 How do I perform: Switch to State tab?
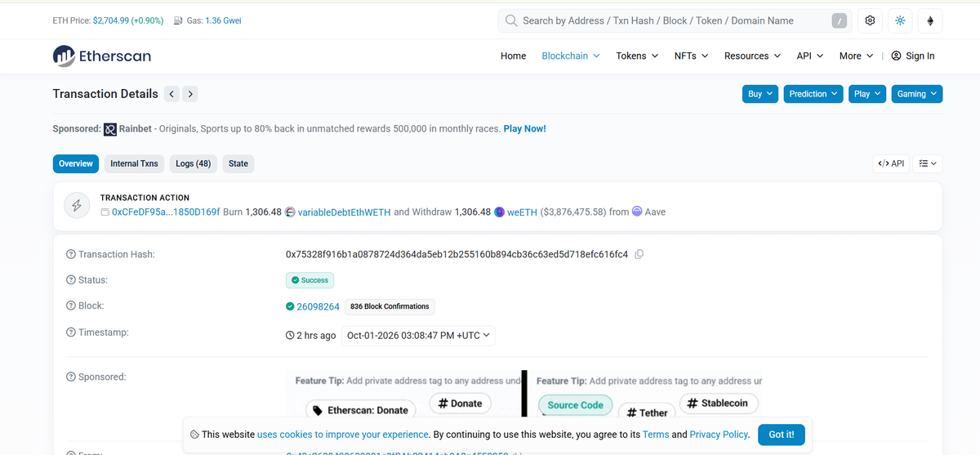point(238,163)
